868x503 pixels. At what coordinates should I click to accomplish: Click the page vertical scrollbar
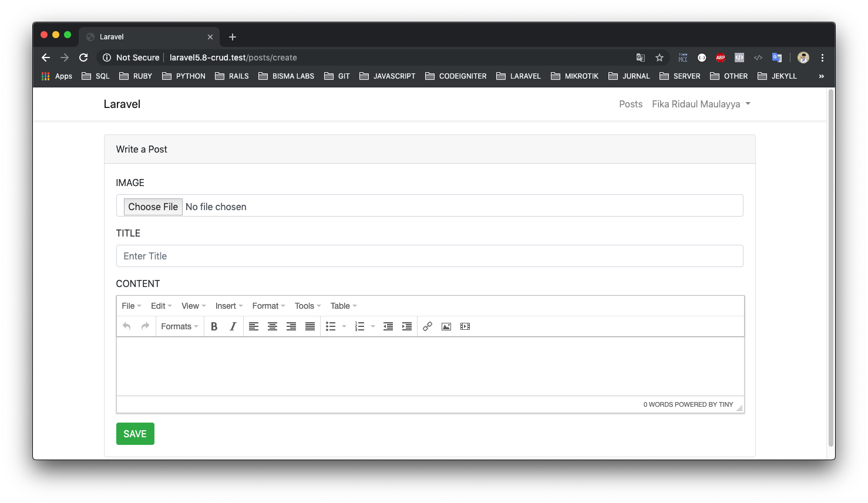click(x=831, y=268)
